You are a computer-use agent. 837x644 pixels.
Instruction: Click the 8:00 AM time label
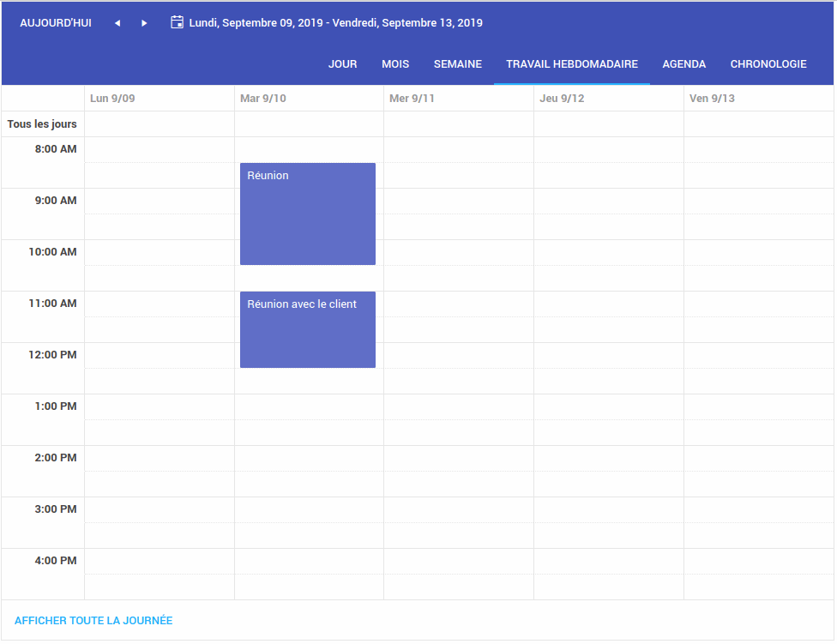(56, 149)
